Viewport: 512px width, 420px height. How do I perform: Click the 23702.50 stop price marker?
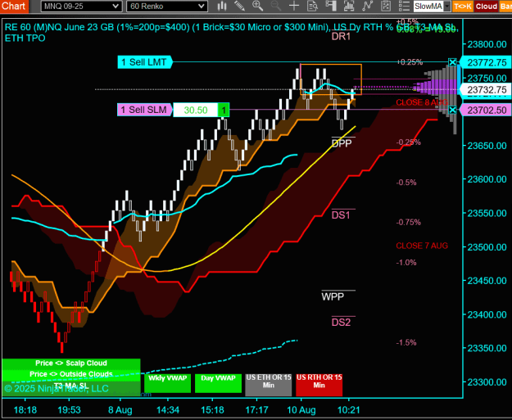coord(486,110)
